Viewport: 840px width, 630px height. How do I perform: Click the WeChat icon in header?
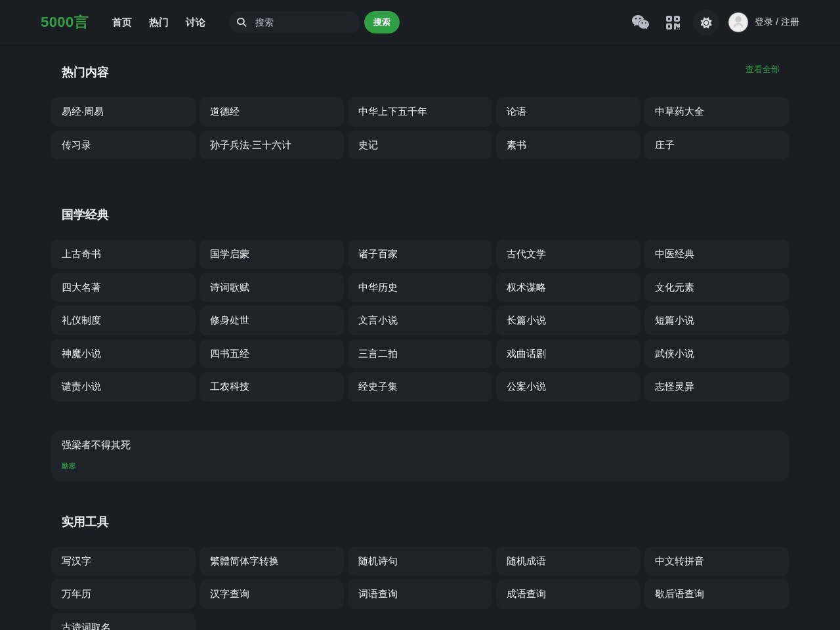tap(640, 22)
